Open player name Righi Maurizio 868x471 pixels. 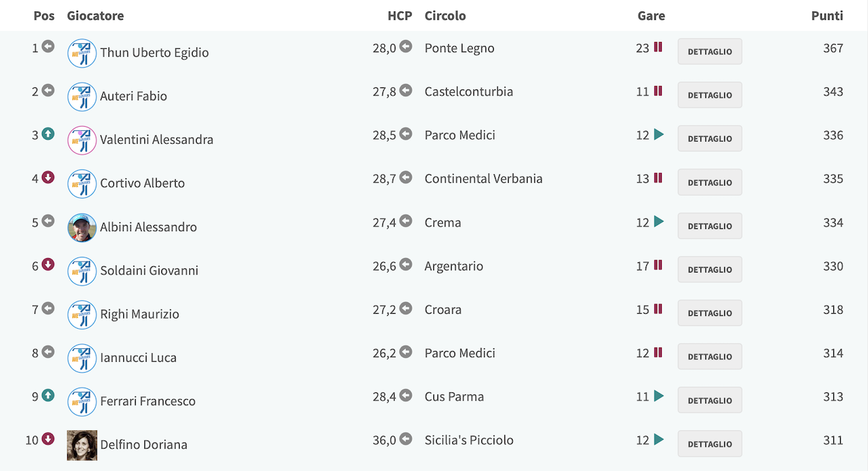click(x=140, y=314)
